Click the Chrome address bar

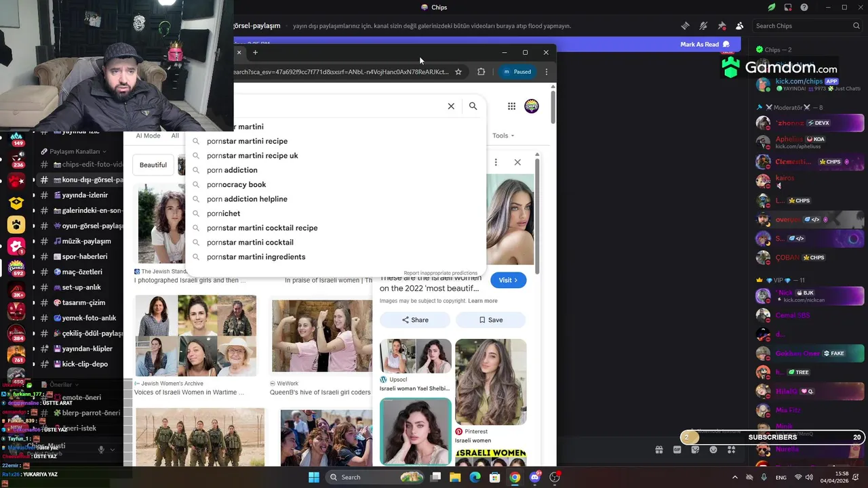tap(340, 72)
